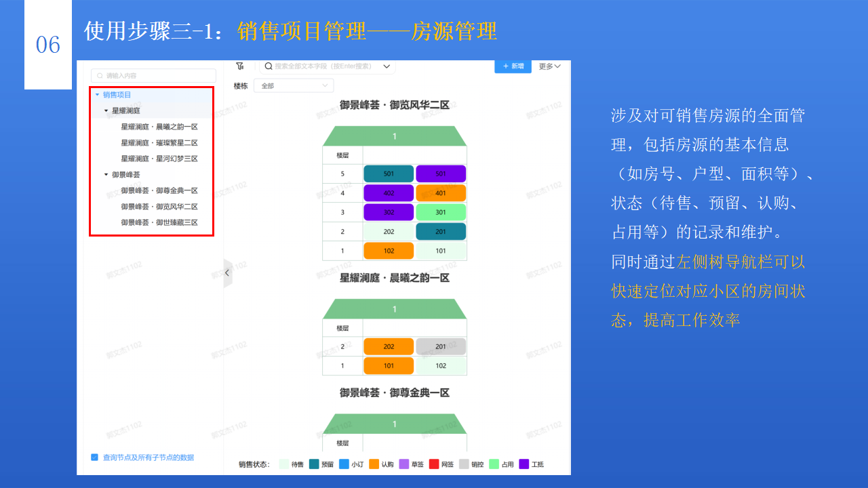
Task: Click the filter funnel icon in the toolbar
Action: point(239,66)
